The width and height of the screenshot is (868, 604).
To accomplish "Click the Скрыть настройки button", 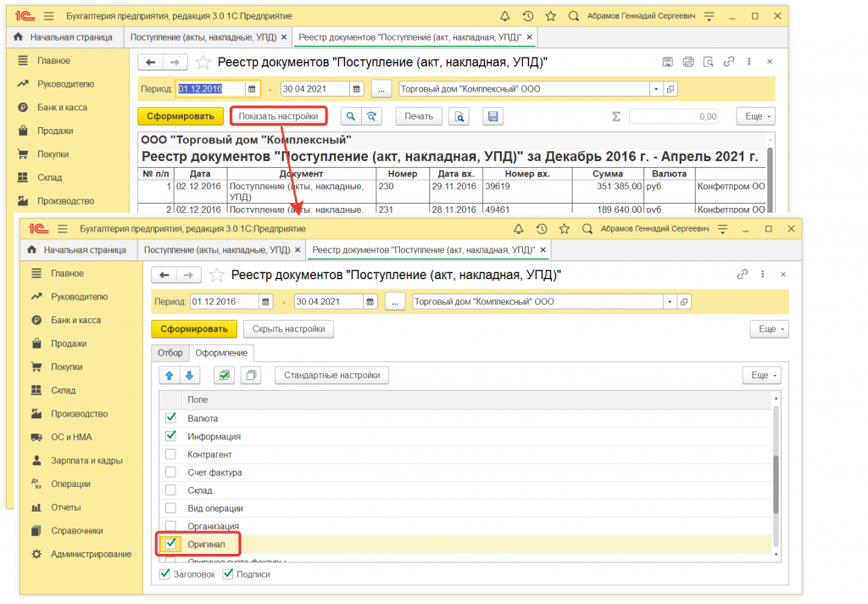I will point(288,329).
